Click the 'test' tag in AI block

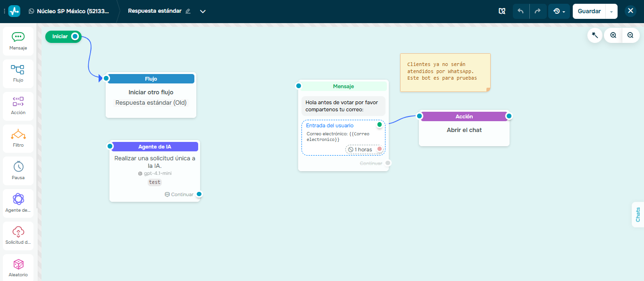(154, 182)
